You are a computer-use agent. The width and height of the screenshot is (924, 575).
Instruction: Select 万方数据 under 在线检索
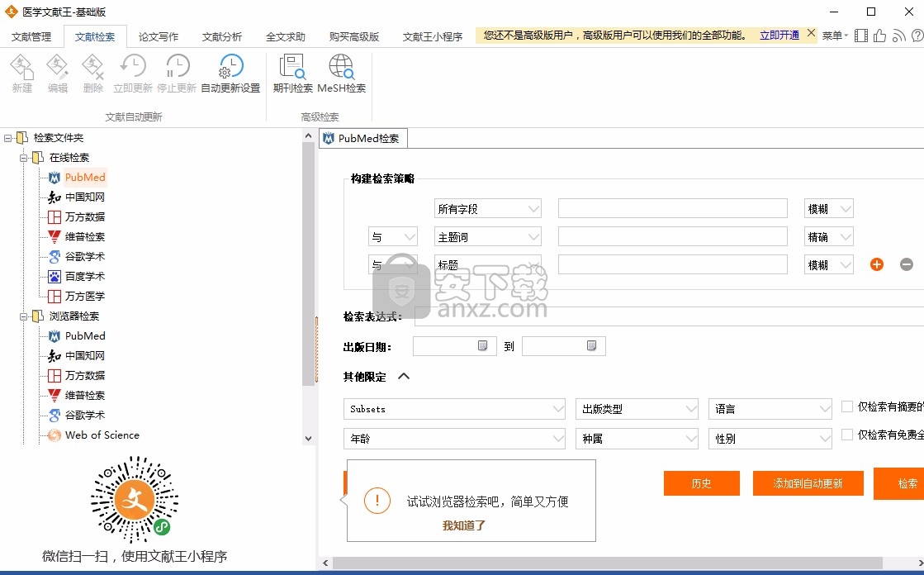pyautogui.click(x=84, y=217)
